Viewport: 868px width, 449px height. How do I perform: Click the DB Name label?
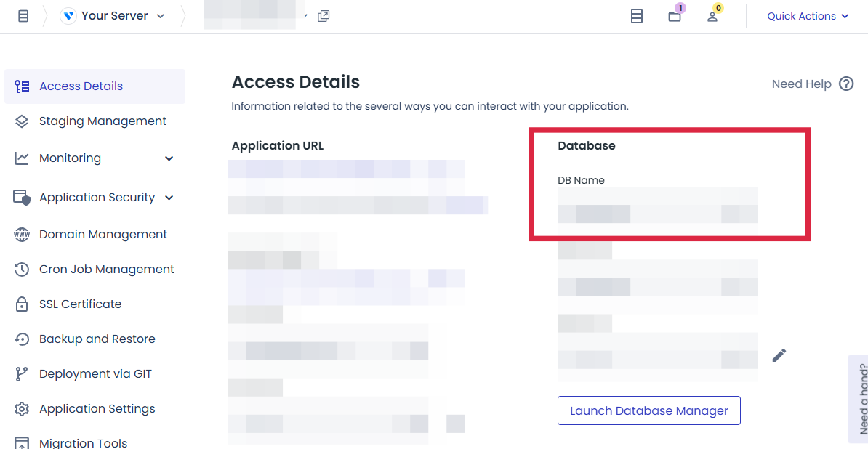point(582,180)
